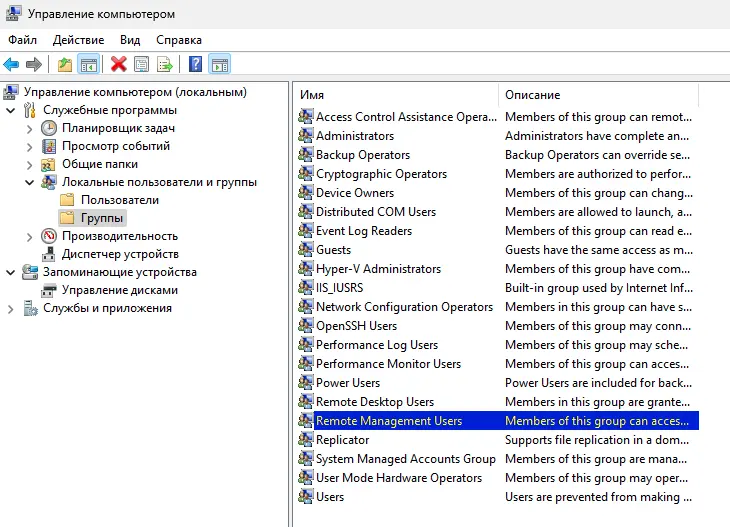
Task: Select the Event Log Readers group
Action: pos(364,231)
